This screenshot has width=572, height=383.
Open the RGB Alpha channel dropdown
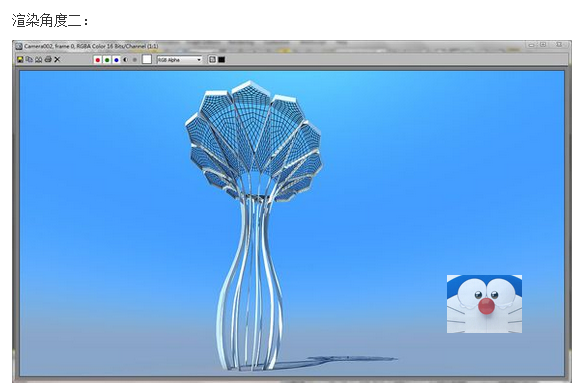[179, 60]
